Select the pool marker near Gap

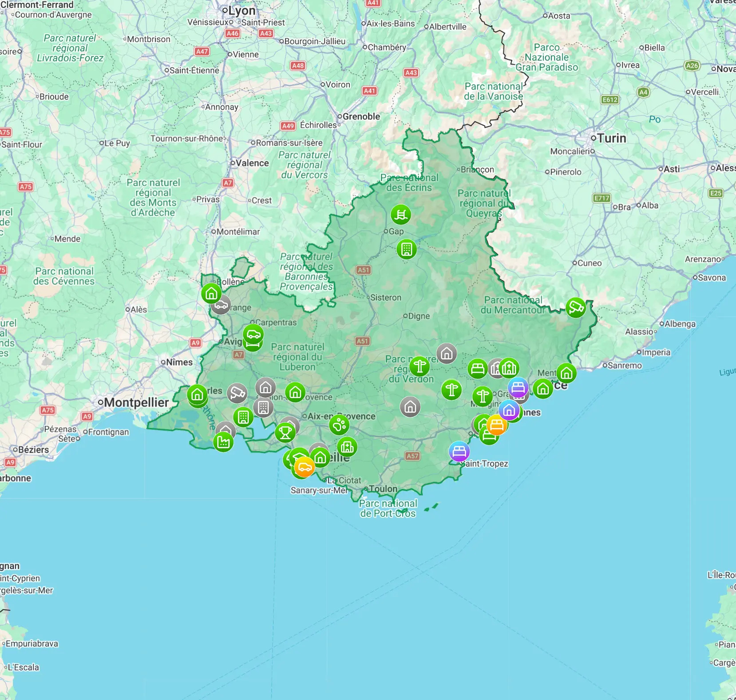(x=401, y=214)
